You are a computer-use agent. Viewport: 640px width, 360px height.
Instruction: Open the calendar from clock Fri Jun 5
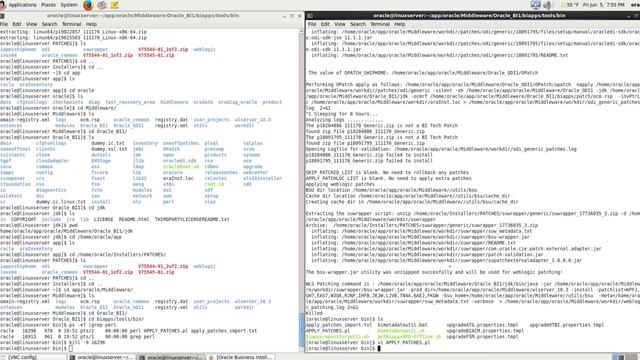pos(603,5)
